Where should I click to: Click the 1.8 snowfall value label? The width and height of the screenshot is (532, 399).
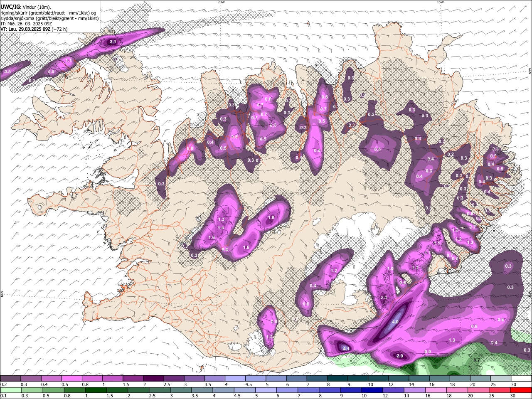(x=271, y=218)
